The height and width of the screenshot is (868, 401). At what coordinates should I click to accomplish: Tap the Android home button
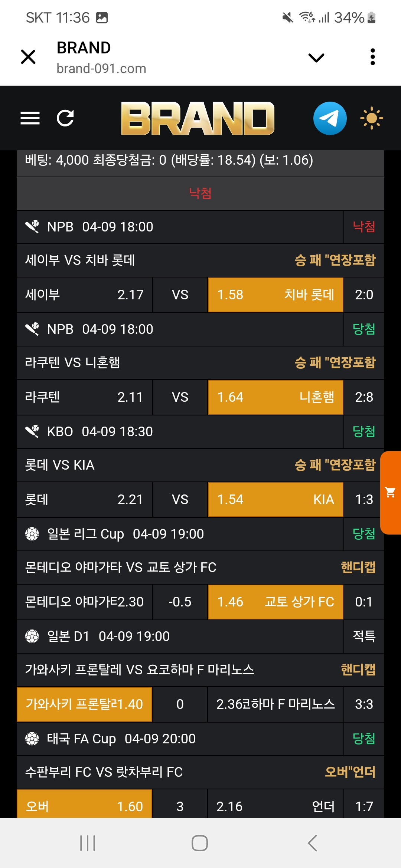point(200,843)
